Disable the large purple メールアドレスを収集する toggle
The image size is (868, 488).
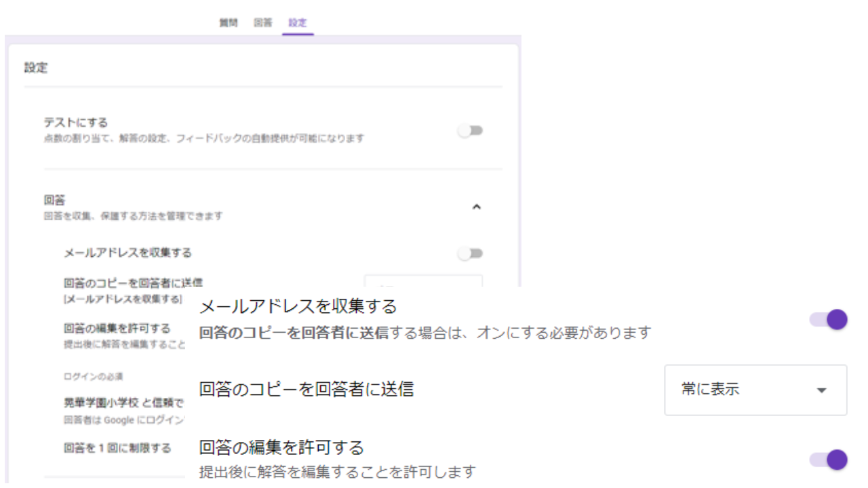coord(829,319)
